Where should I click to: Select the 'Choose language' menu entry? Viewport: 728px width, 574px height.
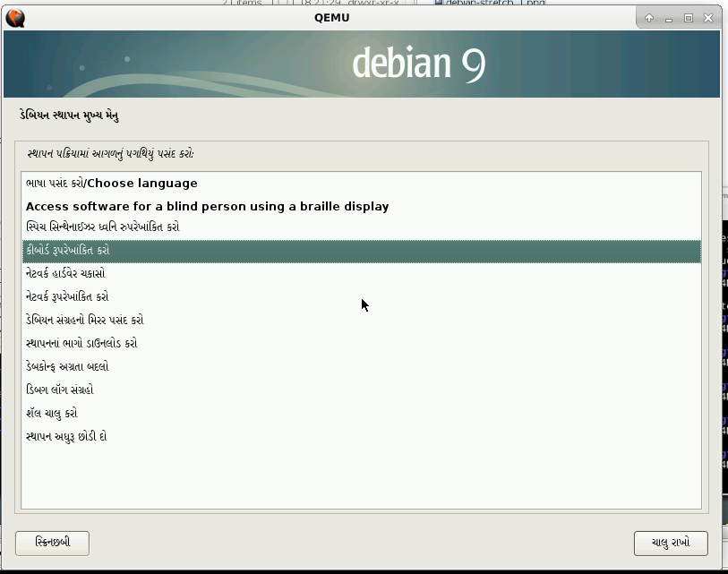(361, 183)
